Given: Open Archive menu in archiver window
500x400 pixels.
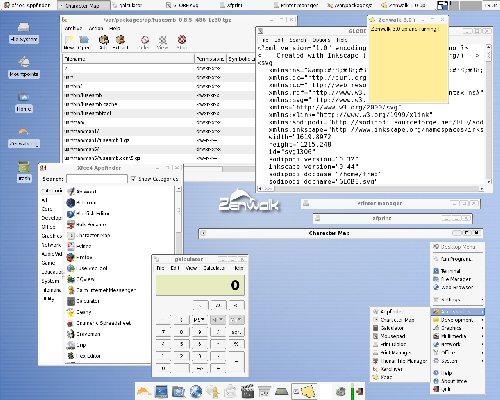Looking at the screenshot, I should pyautogui.click(x=73, y=28).
